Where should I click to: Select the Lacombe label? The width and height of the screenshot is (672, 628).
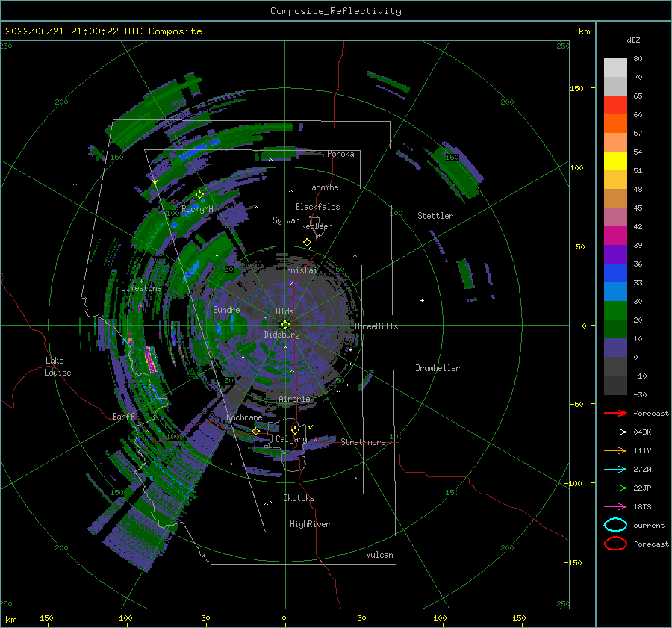323,187
